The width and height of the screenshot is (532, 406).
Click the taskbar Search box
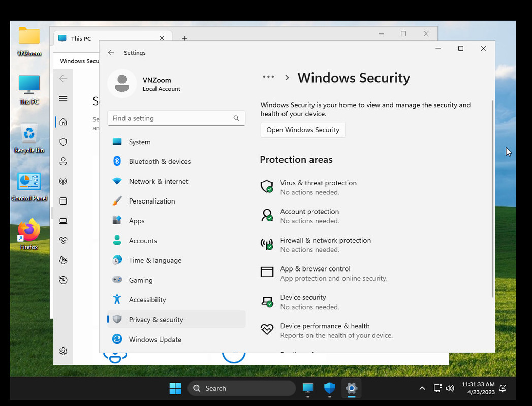(241, 388)
